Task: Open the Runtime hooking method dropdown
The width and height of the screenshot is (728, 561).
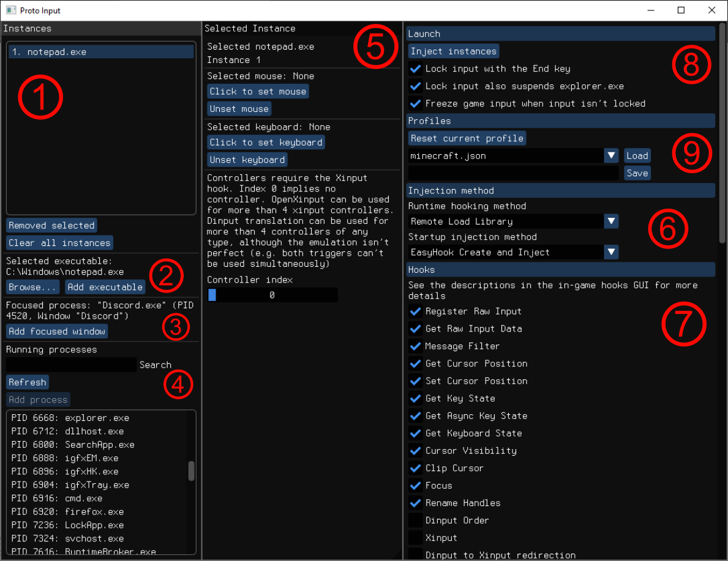Action: [611, 221]
